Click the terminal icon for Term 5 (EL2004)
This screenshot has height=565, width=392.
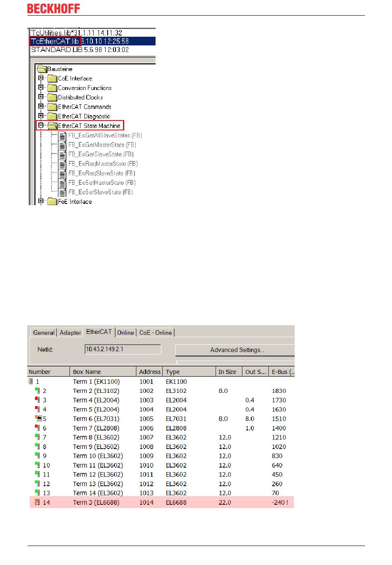pos(38,409)
